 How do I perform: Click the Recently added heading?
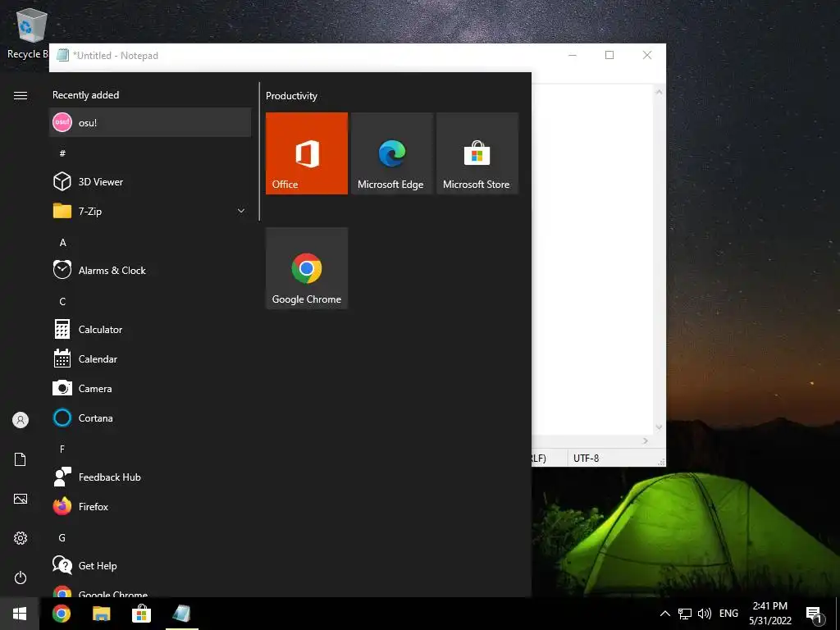click(x=85, y=95)
